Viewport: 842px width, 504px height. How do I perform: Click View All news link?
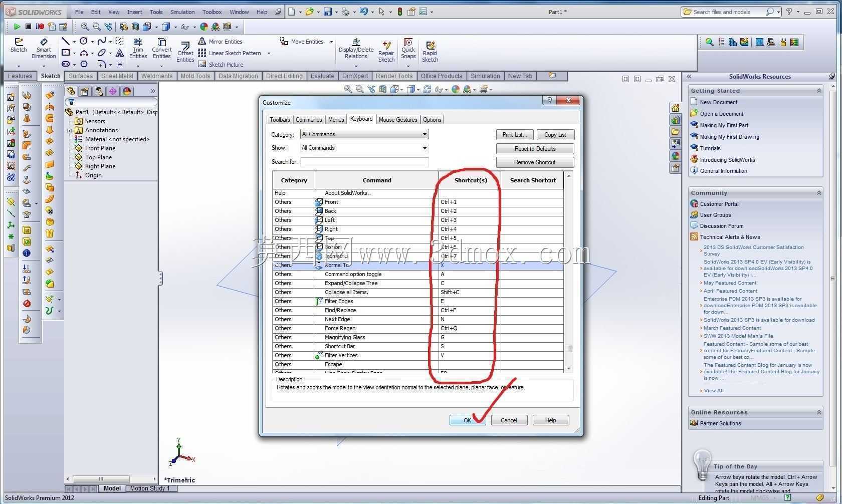[x=713, y=391]
